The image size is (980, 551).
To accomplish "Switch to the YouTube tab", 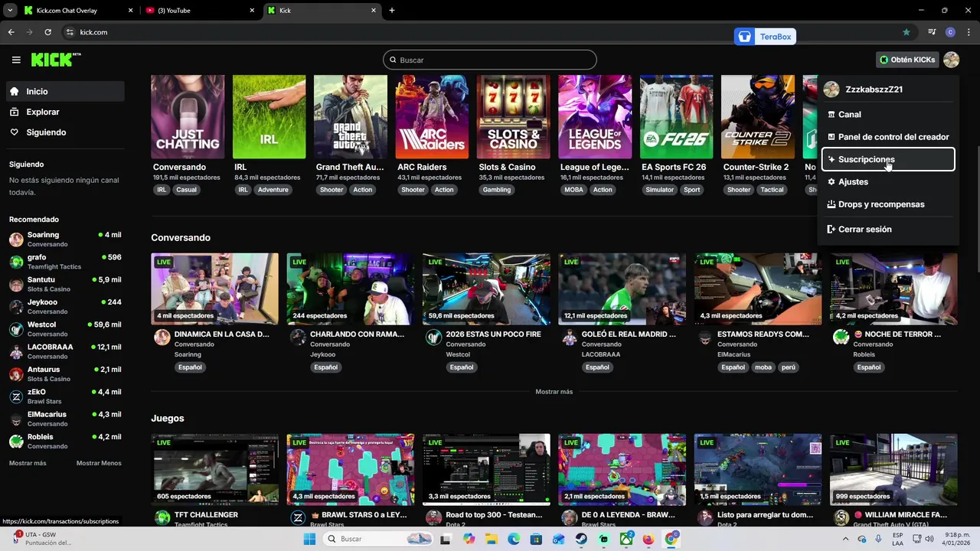I will (200, 11).
